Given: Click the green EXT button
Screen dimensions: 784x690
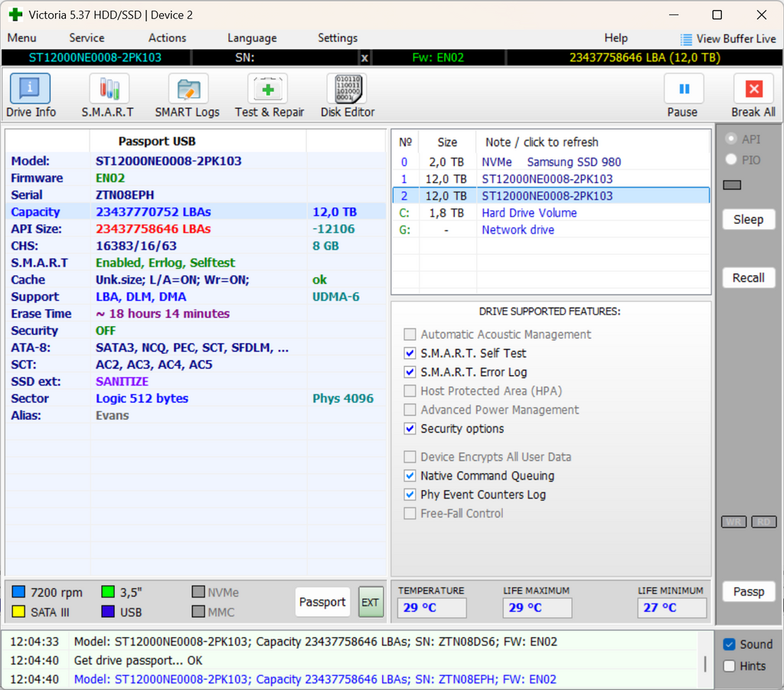Looking at the screenshot, I should point(371,602).
